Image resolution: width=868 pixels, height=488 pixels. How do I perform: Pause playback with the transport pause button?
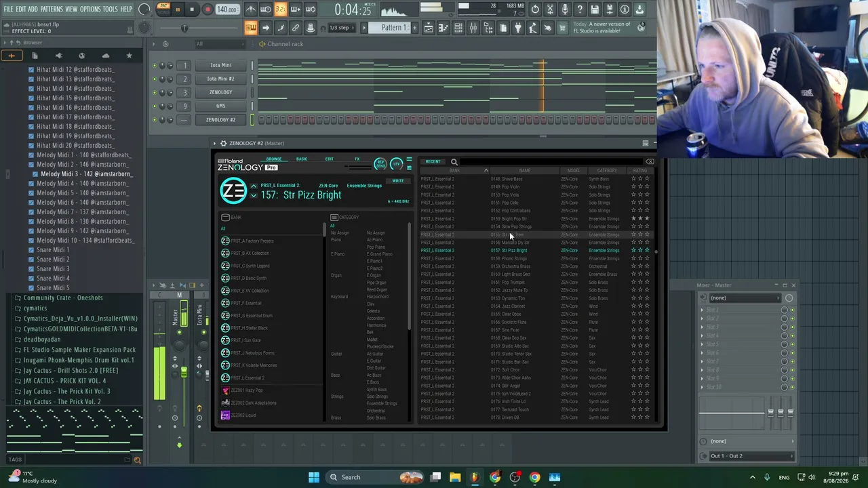click(178, 9)
